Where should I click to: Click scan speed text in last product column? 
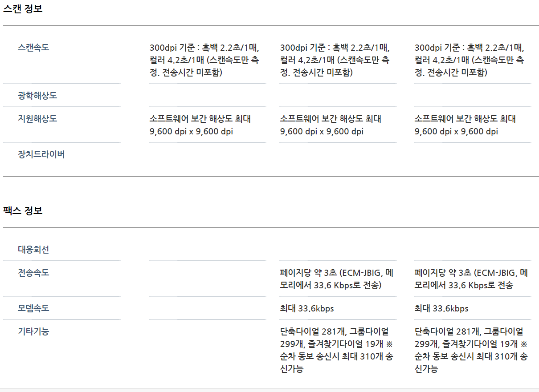(x=470, y=60)
